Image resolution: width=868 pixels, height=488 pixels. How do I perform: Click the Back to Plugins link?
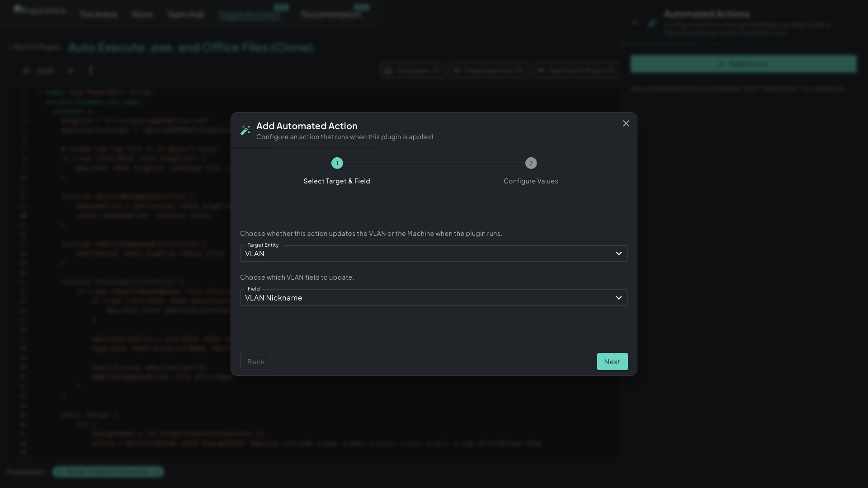pyautogui.click(x=34, y=47)
